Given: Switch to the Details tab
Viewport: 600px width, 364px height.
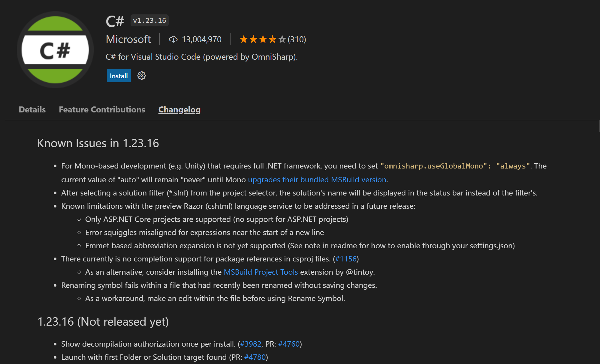Looking at the screenshot, I should [x=32, y=110].
